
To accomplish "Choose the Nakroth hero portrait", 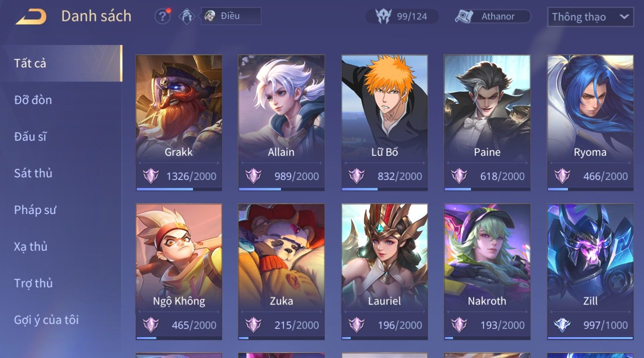I will point(487,255).
